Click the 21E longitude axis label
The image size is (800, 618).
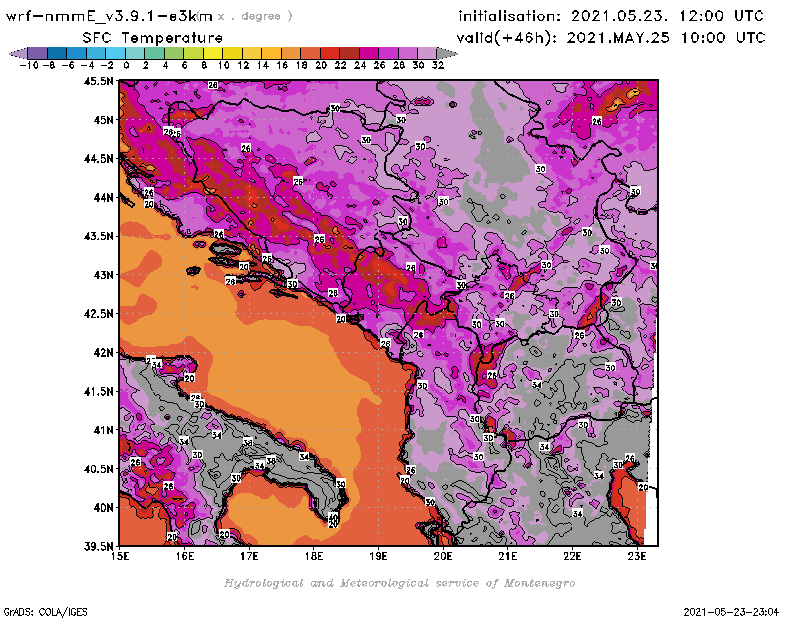508,556
